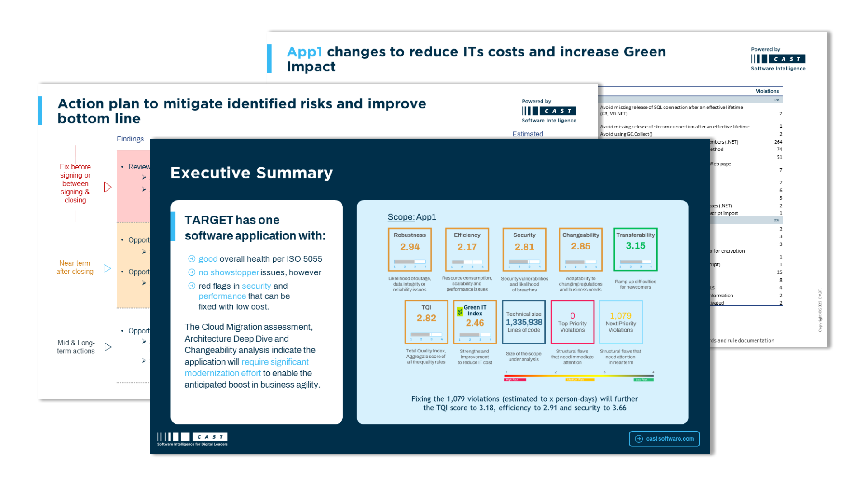This screenshot has height=488, width=868.
Task: Click 'require significant modernization effort' highlighted text
Action: pos(246,368)
